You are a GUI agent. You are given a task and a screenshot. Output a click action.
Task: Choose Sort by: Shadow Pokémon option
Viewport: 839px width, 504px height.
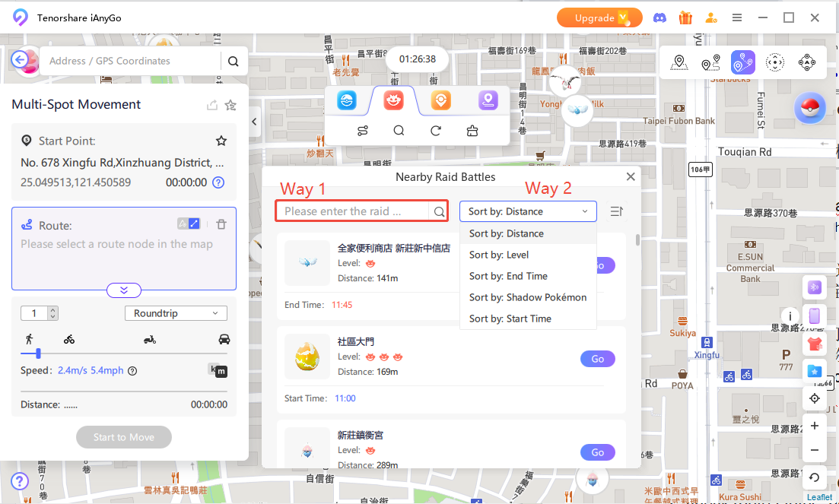click(527, 297)
